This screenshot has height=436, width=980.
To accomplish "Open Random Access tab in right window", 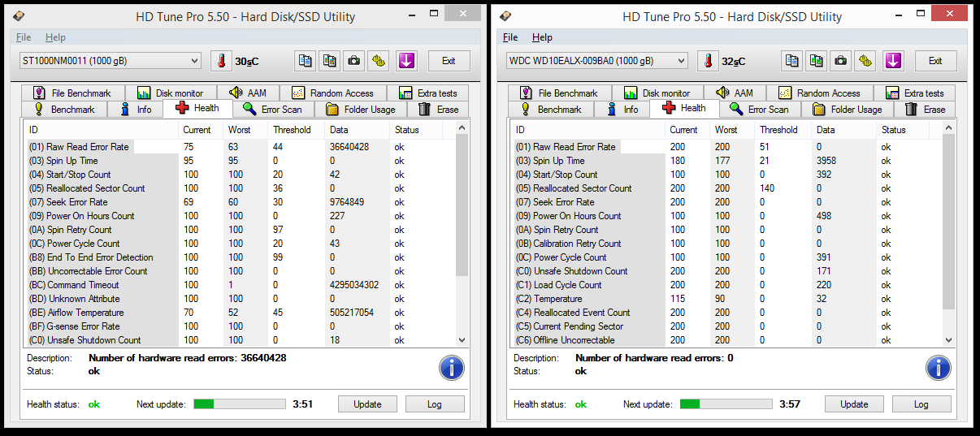I will (819, 93).
